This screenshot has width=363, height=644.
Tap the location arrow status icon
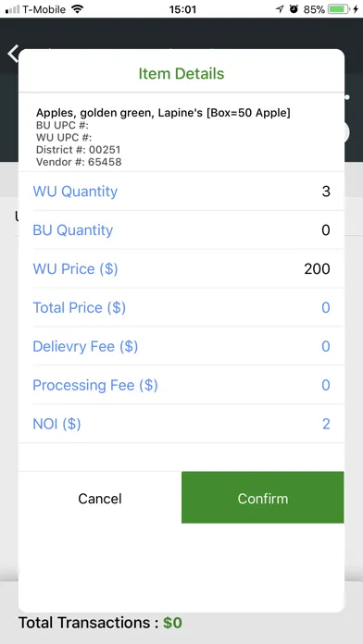tap(280, 9)
